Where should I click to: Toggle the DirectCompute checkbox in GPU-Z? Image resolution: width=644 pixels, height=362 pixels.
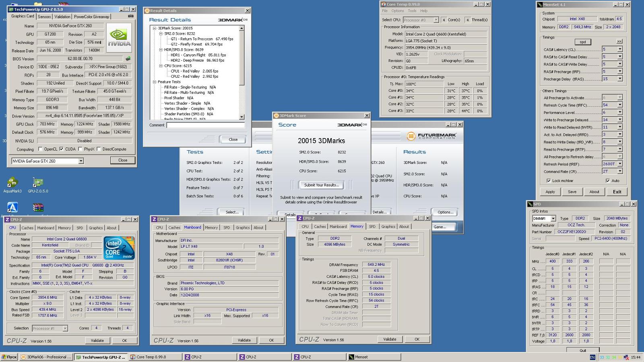tap(99, 149)
